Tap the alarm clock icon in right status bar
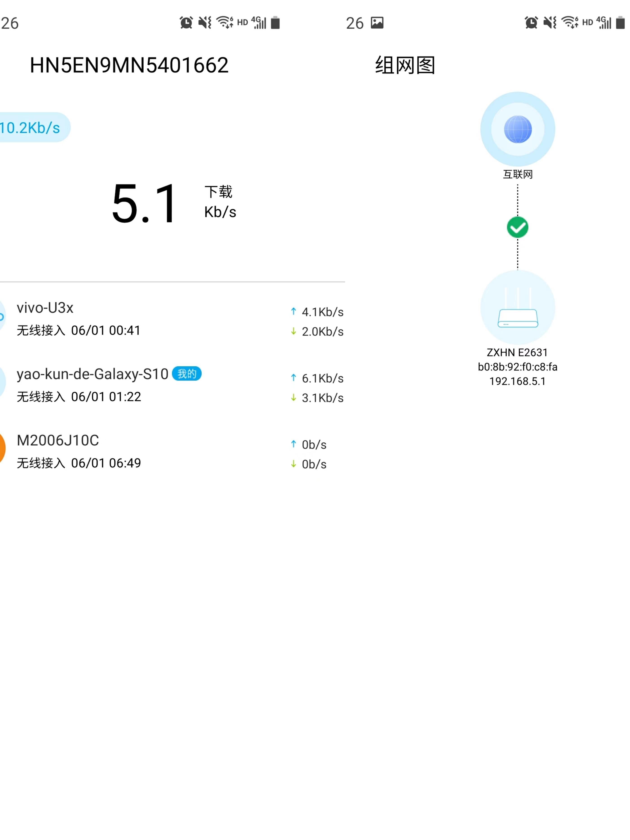 [x=531, y=23]
